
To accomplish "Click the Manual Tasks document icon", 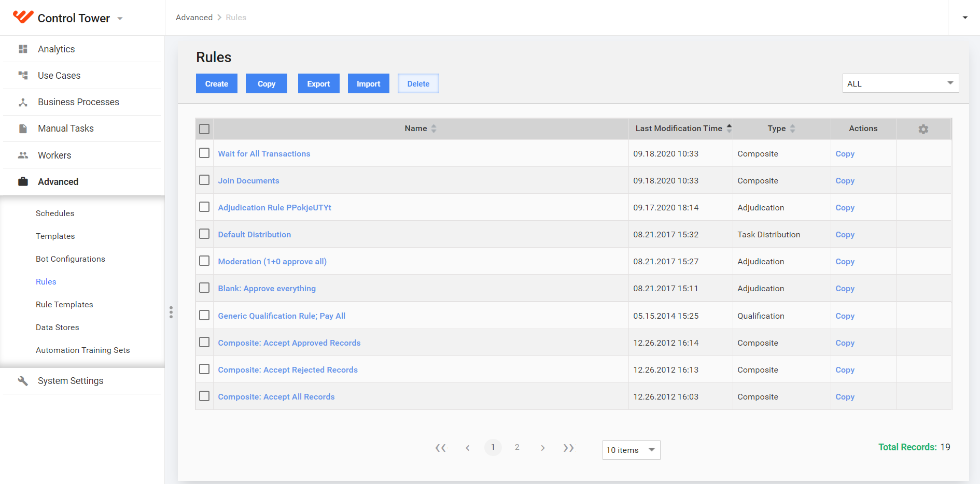I will [x=23, y=129].
